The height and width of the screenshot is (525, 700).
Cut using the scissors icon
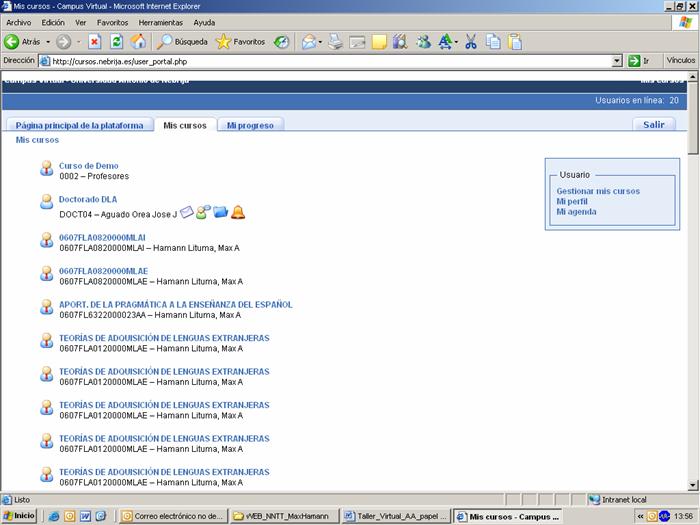(471, 42)
